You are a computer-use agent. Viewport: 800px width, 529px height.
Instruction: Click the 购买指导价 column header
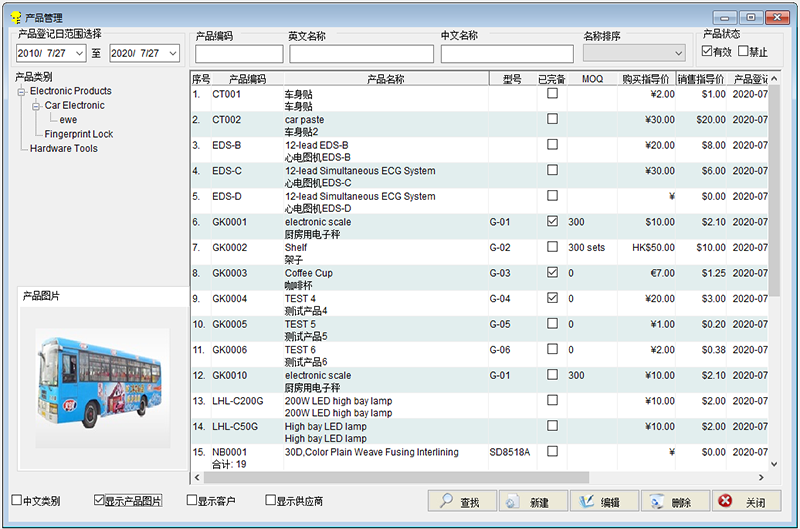click(x=645, y=79)
